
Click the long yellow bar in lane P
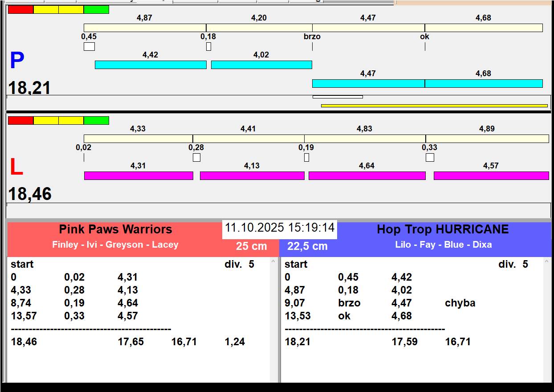(x=434, y=106)
